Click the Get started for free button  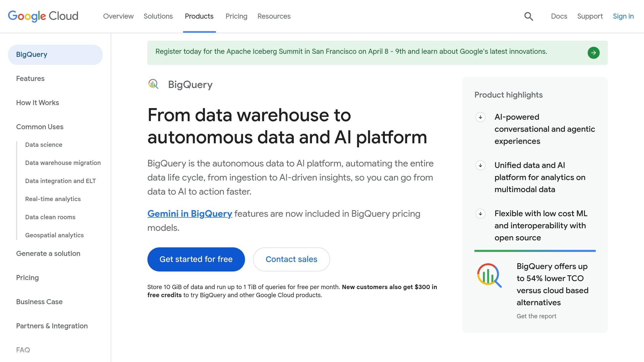click(196, 259)
